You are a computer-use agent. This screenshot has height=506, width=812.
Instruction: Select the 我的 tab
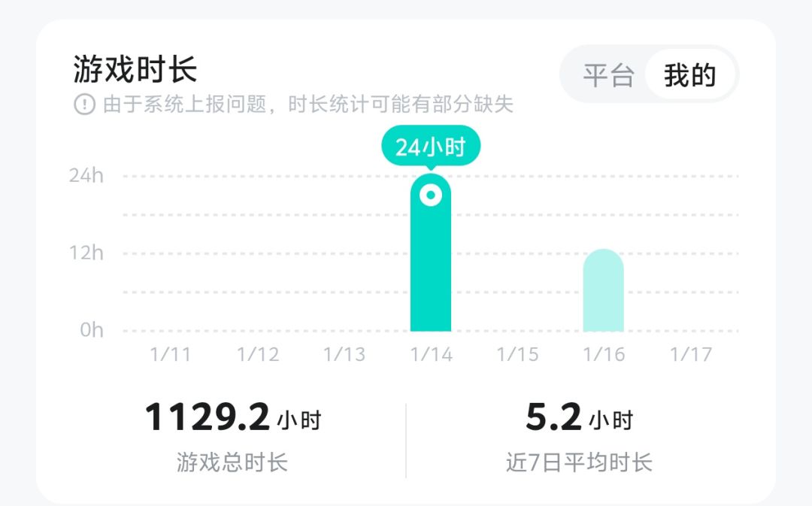pyautogui.click(x=690, y=75)
